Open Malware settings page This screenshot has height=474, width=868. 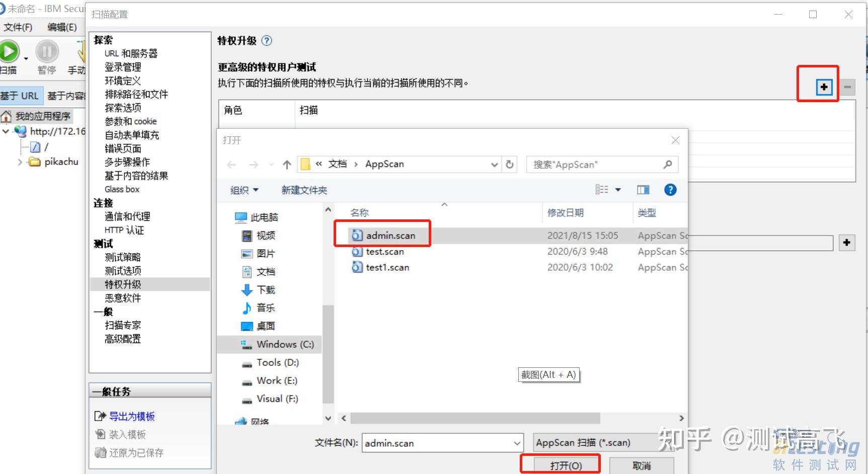[x=123, y=298]
